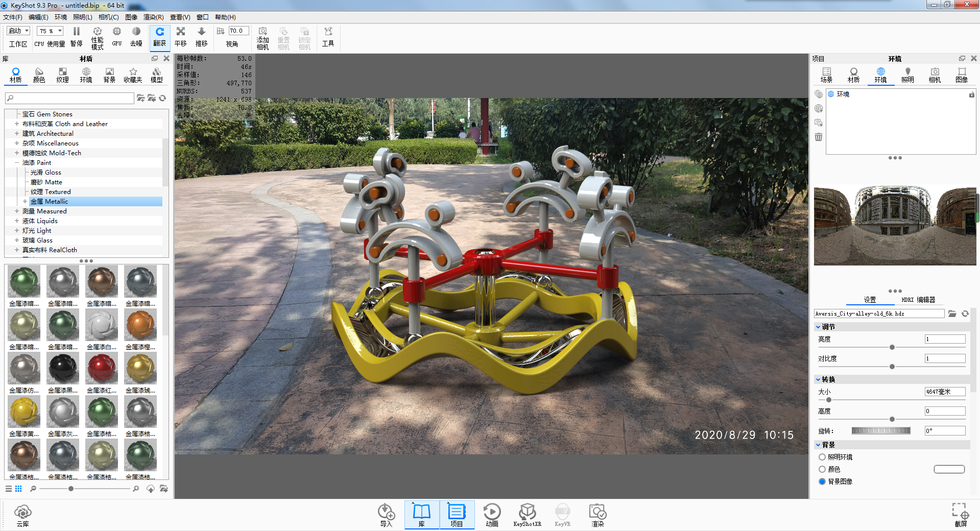Expand the 杂项 Miscellaneous folder
The height and width of the screenshot is (531, 980).
click(17, 143)
